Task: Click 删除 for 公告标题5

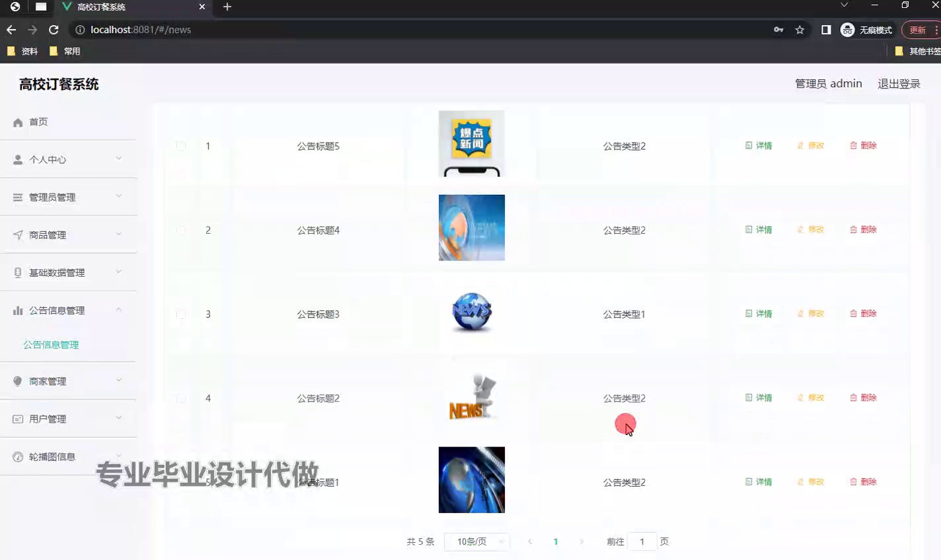Action: pos(863,145)
